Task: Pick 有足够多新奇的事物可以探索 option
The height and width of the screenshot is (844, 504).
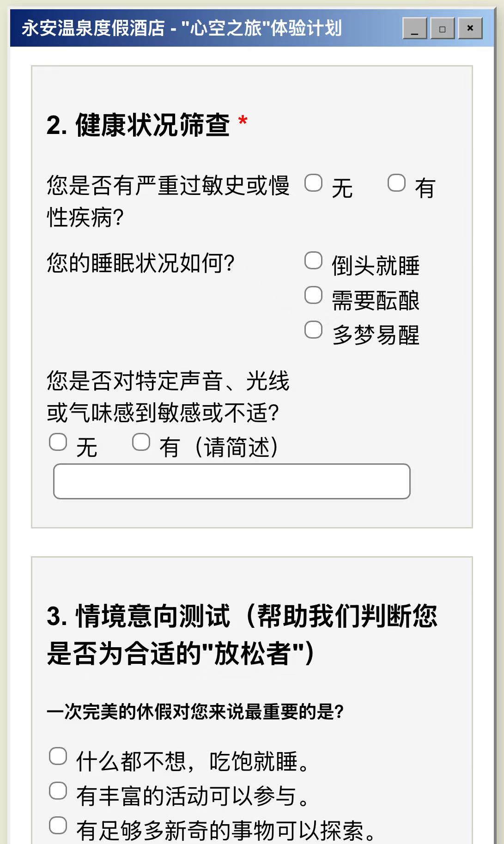Action: click(58, 826)
